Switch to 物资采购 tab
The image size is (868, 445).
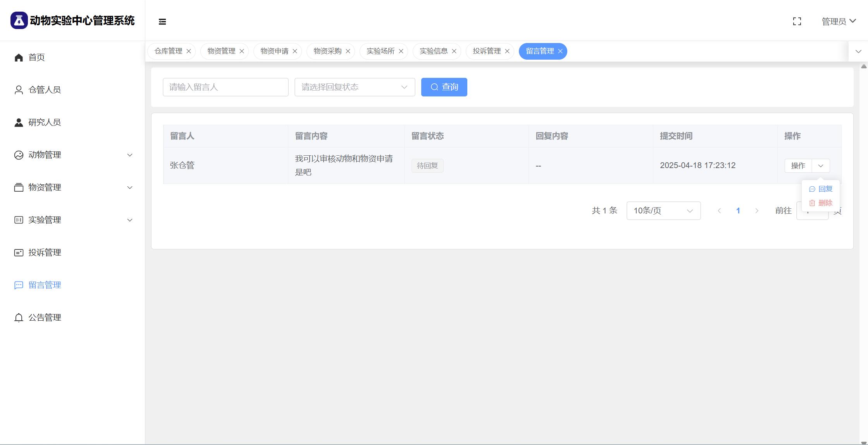point(327,51)
